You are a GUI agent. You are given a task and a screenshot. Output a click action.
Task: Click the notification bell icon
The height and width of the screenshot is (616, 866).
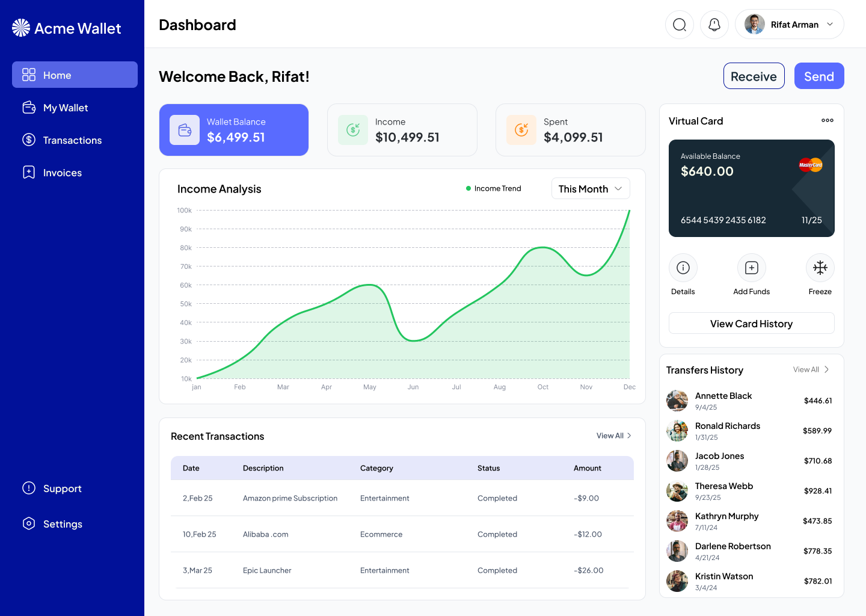[x=714, y=24]
